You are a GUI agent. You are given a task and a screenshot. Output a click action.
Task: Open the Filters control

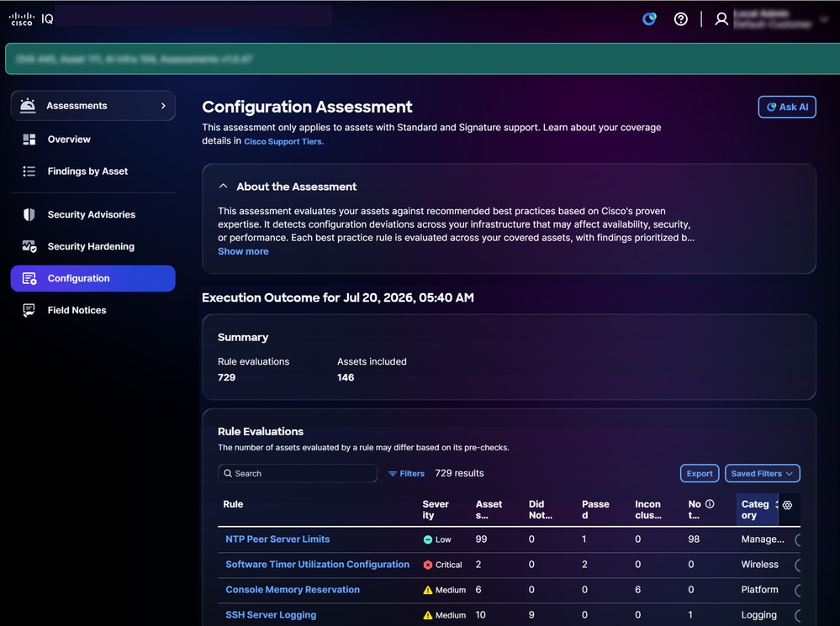tap(406, 473)
